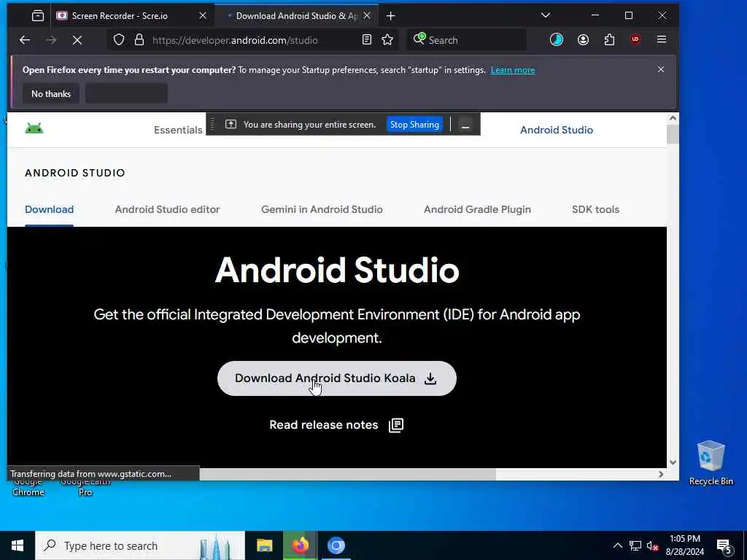Screen dimensions: 747x560
Task: Open Chromium browser from taskbar
Action: (336, 545)
